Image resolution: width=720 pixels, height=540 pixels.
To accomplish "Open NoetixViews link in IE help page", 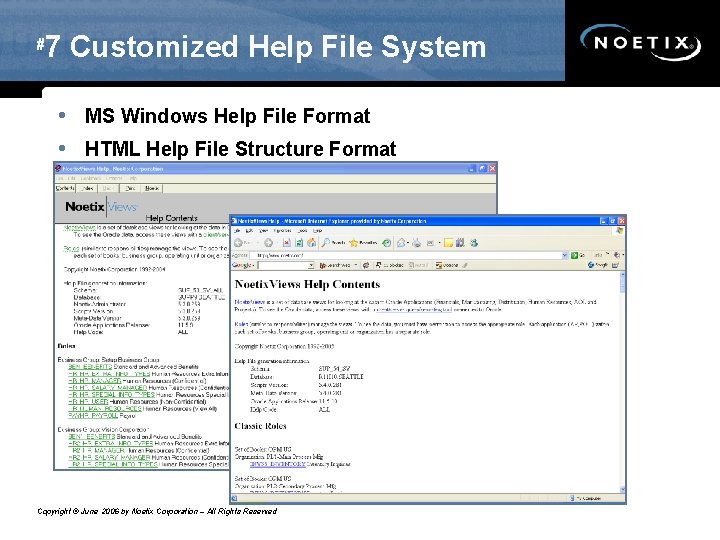I will point(250,302).
